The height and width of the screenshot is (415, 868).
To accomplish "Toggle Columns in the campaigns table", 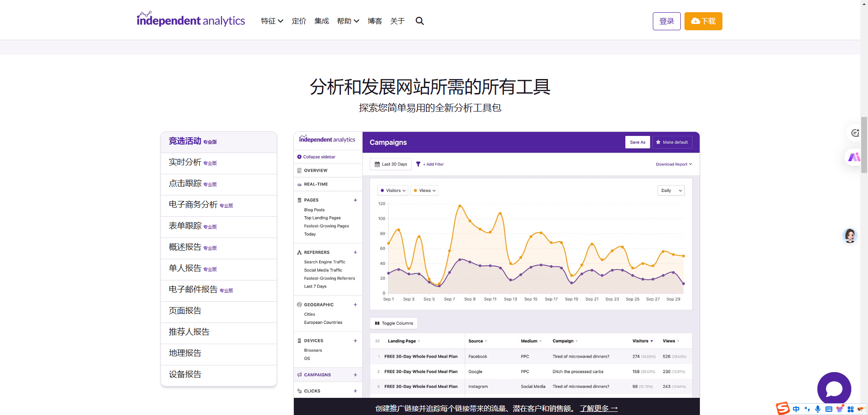I will click(394, 323).
